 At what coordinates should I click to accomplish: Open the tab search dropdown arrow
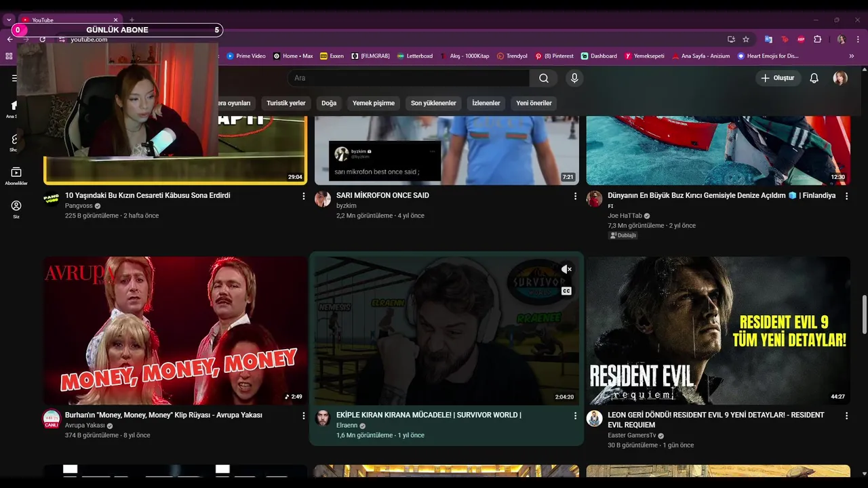pos(9,20)
